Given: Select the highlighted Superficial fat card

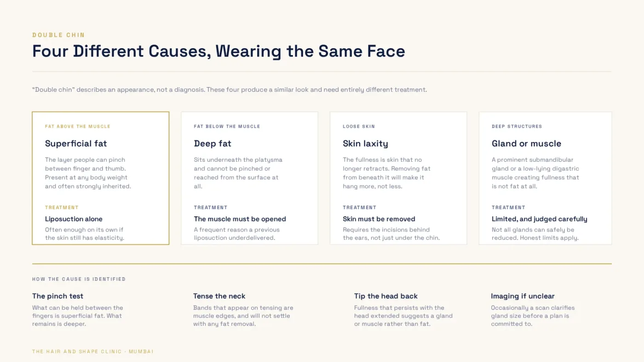Looking at the screenshot, I should tap(101, 178).
